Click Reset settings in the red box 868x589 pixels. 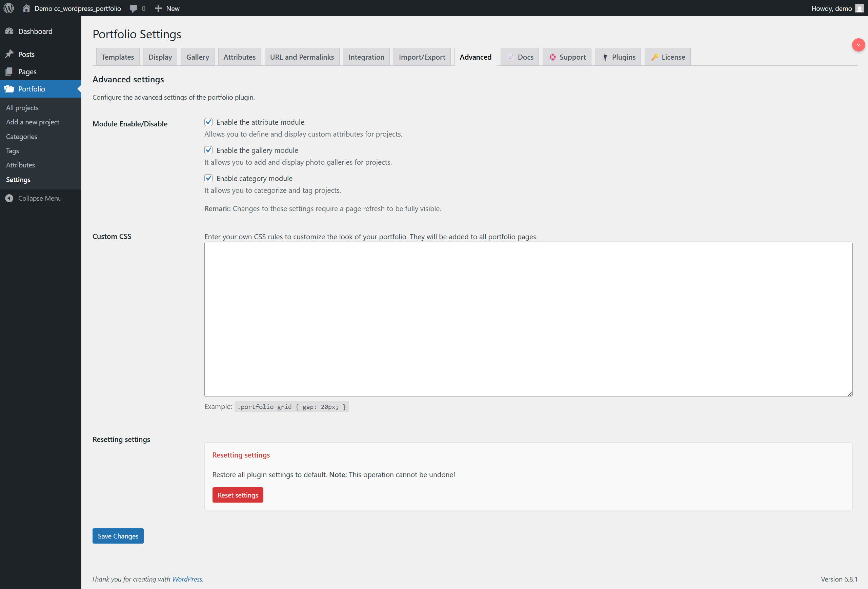coord(238,495)
